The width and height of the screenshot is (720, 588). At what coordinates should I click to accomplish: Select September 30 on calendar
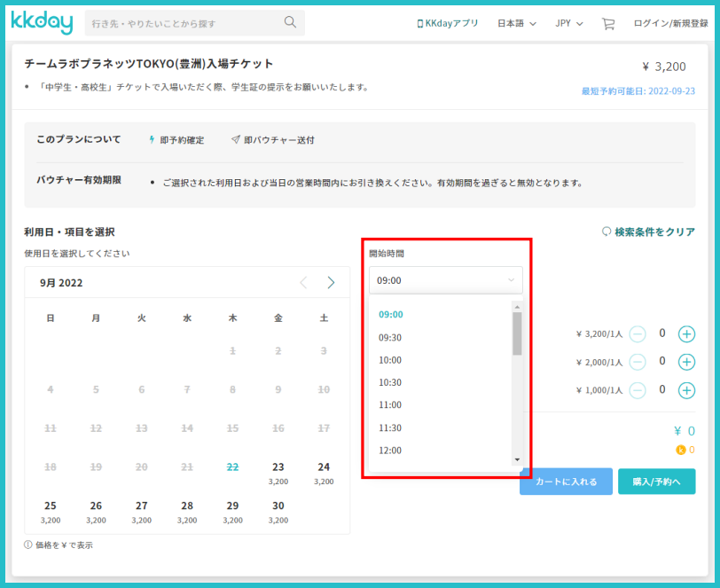click(278, 512)
